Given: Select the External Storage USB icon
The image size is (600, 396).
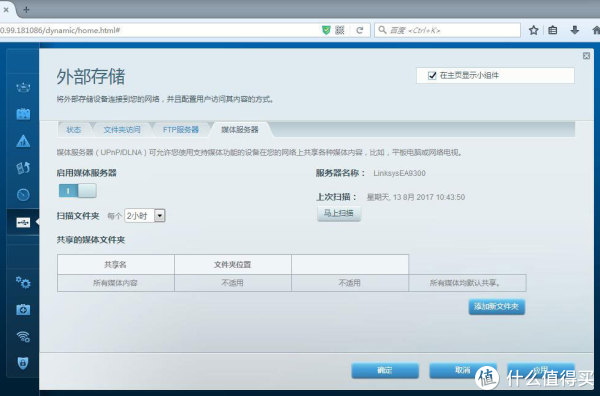Looking at the screenshot, I should click(x=23, y=222).
